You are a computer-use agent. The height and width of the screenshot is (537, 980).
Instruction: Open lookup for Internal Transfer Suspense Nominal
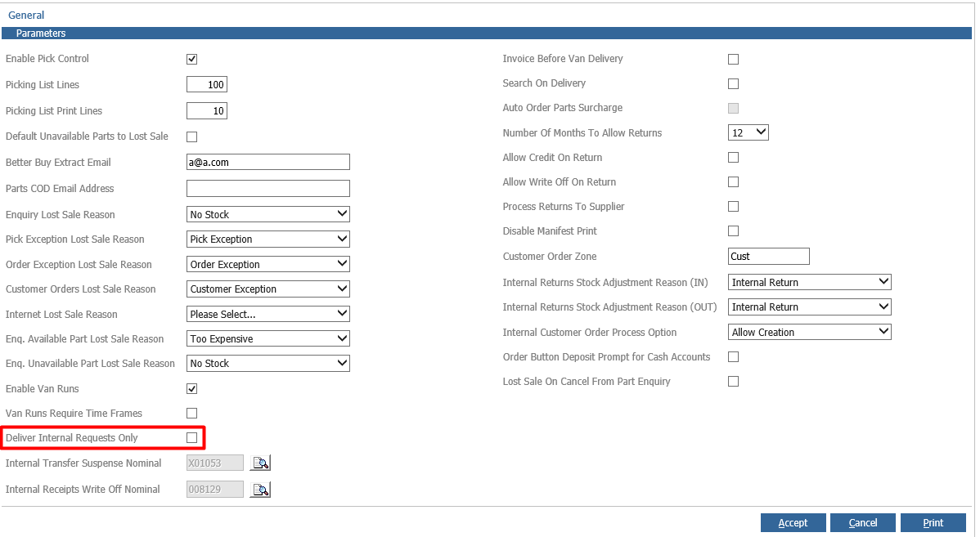(x=260, y=463)
